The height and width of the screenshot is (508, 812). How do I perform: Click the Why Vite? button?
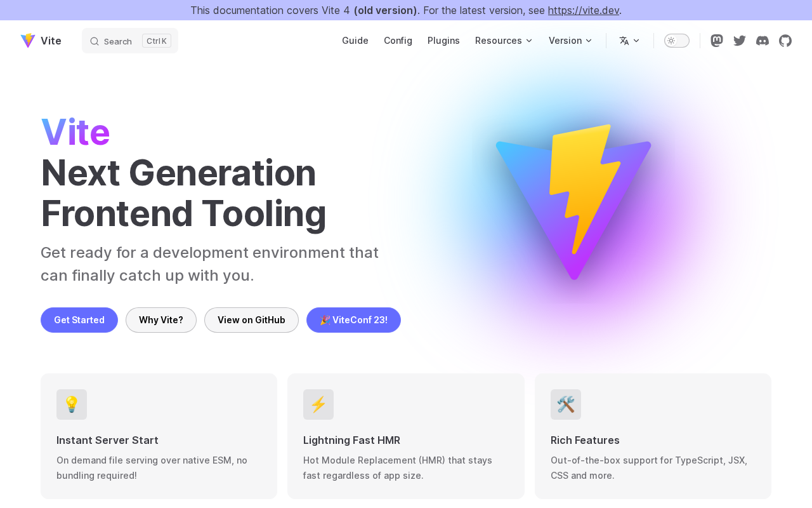[x=161, y=320]
